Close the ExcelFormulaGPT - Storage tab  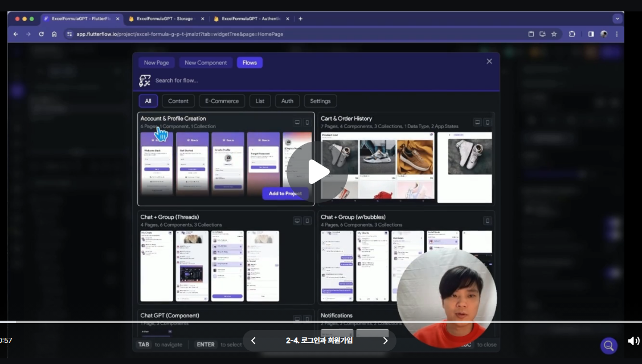click(x=202, y=19)
